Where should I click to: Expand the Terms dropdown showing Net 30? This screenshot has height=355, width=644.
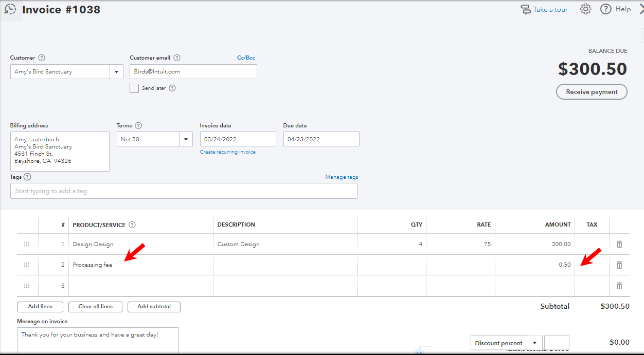pyautogui.click(x=186, y=139)
